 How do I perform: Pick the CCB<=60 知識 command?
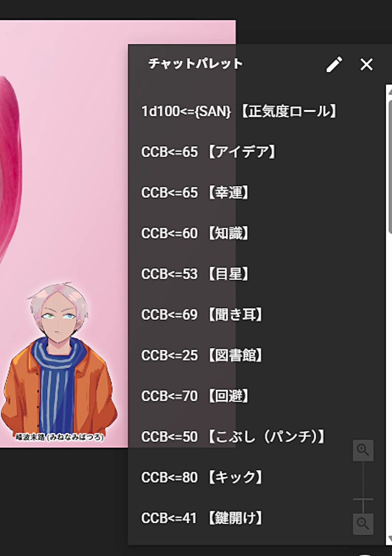pos(256,234)
